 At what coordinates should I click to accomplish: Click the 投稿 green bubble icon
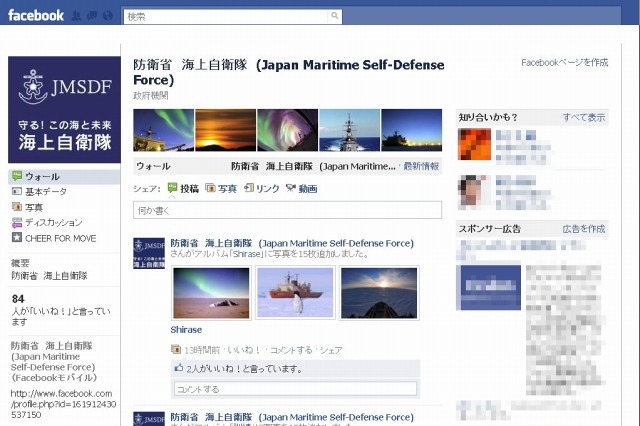(173, 188)
